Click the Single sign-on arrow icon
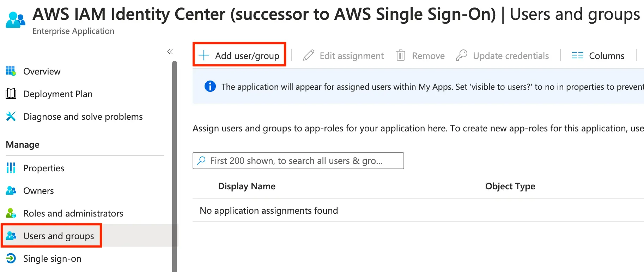Screen dimensions: 644x272 coord(11,259)
